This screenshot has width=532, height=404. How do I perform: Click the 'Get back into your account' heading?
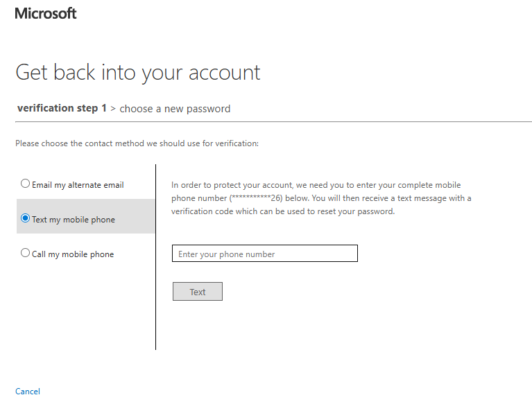(x=138, y=73)
